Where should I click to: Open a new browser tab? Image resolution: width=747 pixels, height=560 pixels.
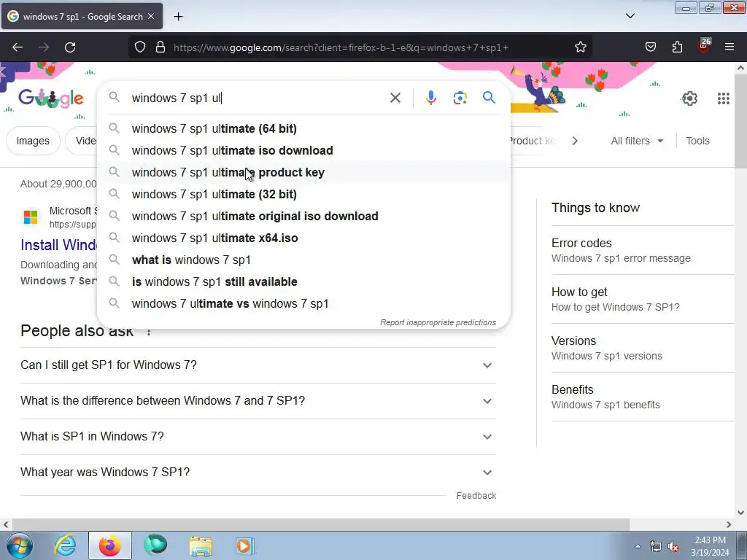[x=178, y=17]
